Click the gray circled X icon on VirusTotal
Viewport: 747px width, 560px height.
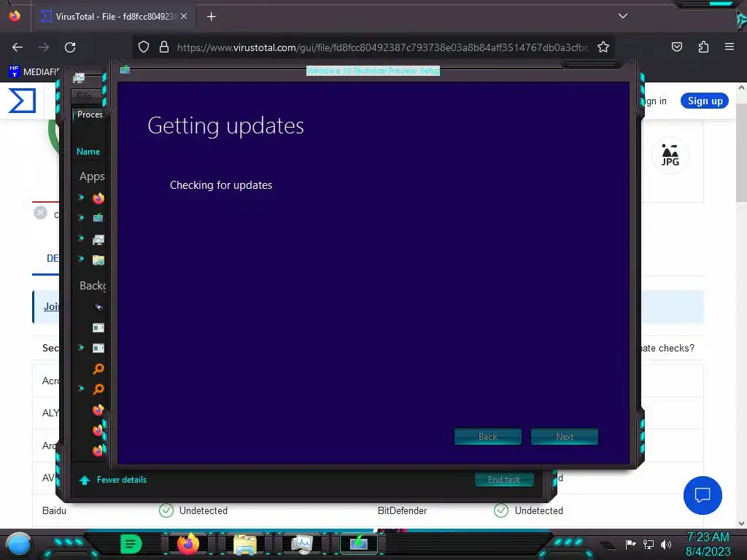click(x=41, y=213)
